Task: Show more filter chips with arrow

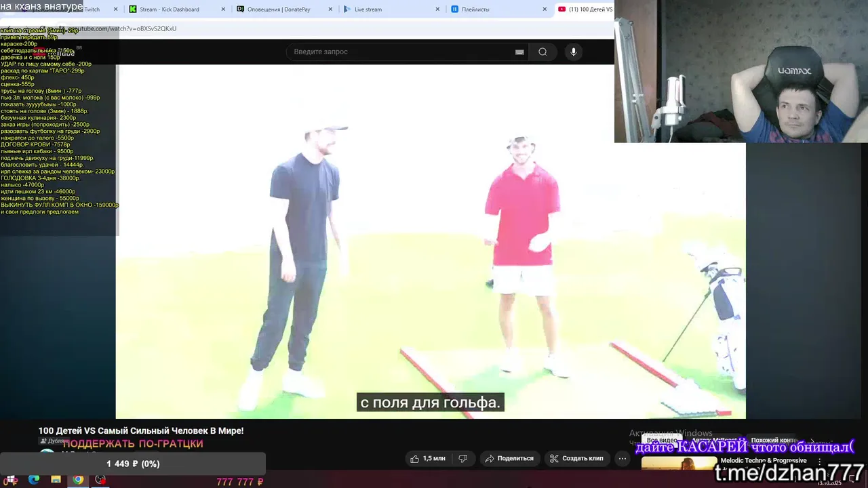Action: (x=812, y=441)
